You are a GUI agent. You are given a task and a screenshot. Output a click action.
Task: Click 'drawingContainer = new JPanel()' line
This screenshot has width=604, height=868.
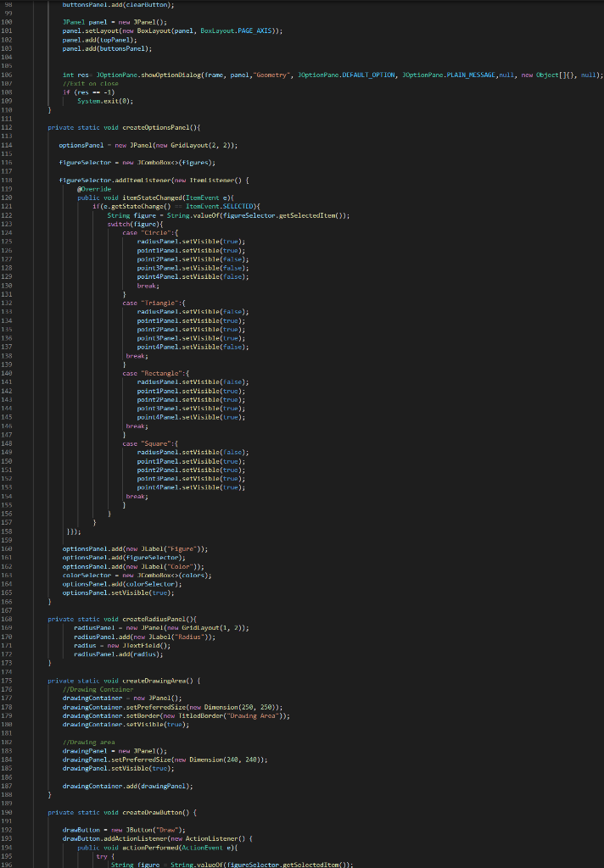pyautogui.click(x=122, y=698)
